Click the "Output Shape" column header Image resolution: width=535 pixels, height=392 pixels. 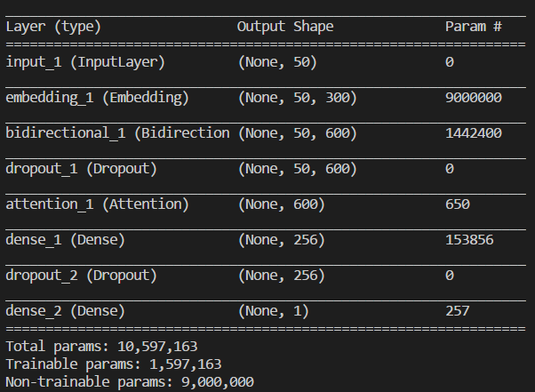(x=285, y=27)
